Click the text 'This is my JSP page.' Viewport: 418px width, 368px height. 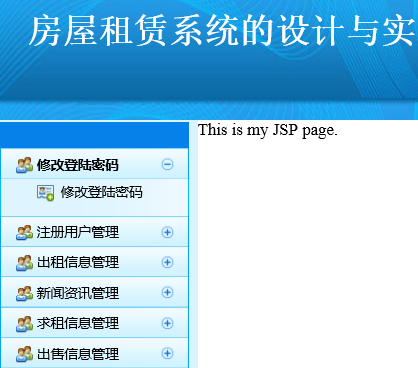[268, 130]
